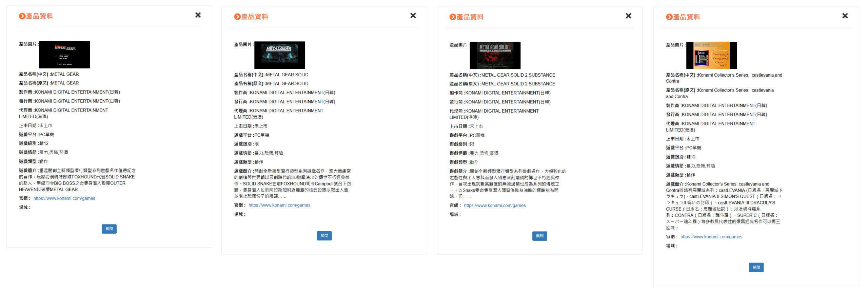Viewport: 868px width, 294px height.
Task: Open the METAL GEAR product thumbnail image
Action: [x=64, y=55]
